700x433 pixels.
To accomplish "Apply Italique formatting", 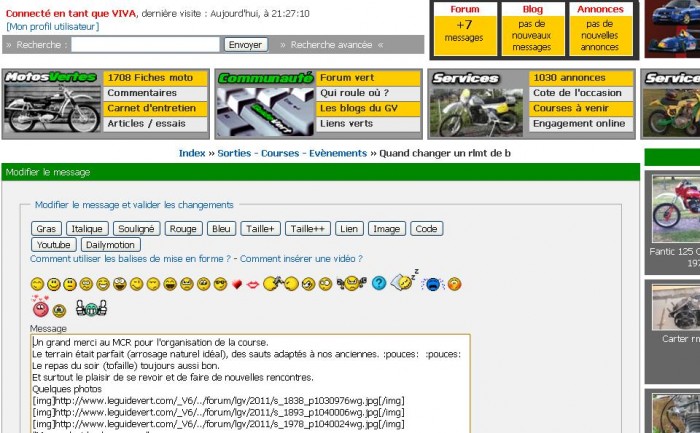I will [87, 229].
